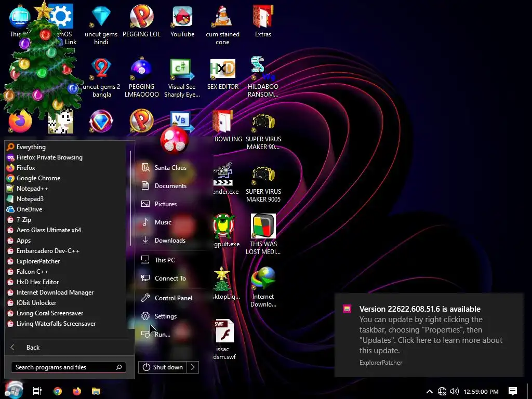Screen dimensions: 532x399
Task: Open the ExplorerPatcher update notification
Action: 429,335
